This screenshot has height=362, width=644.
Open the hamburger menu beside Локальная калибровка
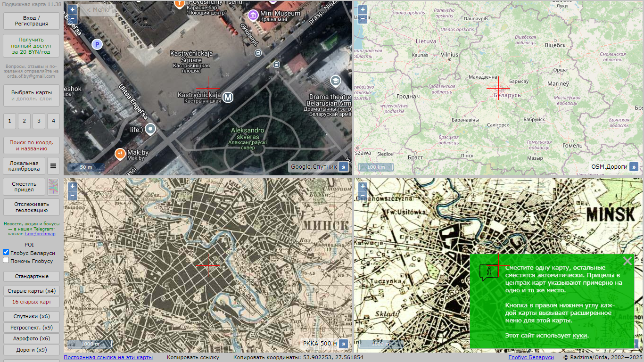coord(53,166)
